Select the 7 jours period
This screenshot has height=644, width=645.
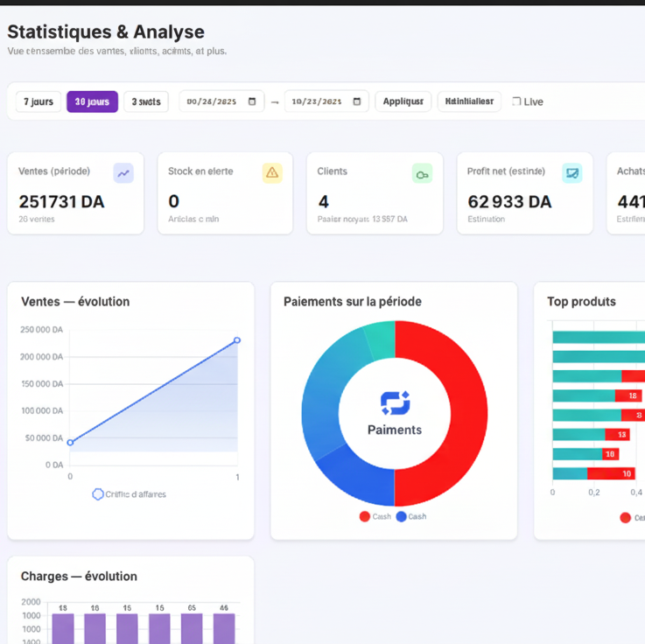point(39,101)
